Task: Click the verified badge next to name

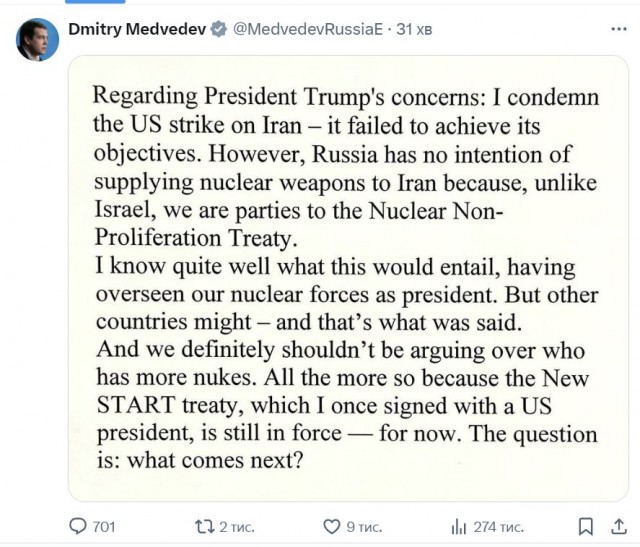Action: click(x=217, y=30)
